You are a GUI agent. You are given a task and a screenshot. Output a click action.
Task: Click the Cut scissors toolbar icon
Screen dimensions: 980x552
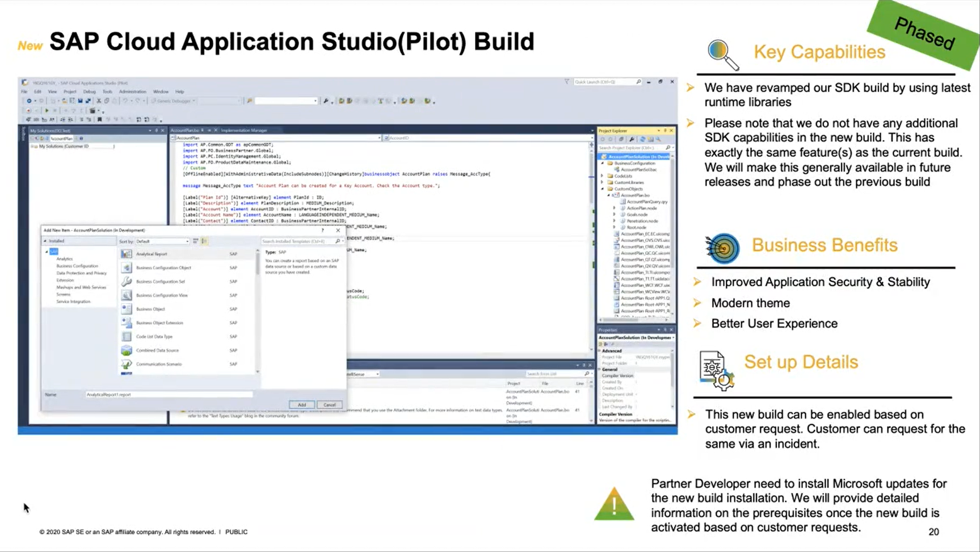coord(99,101)
